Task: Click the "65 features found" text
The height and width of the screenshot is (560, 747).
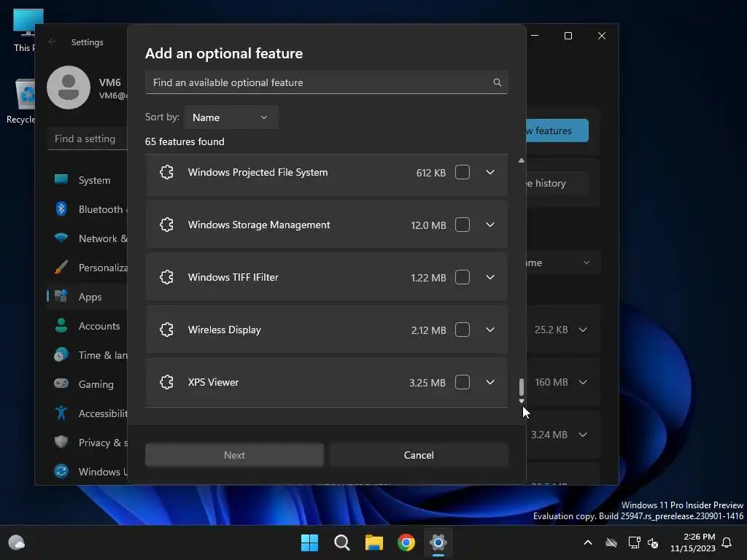Action: (x=185, y=141)
